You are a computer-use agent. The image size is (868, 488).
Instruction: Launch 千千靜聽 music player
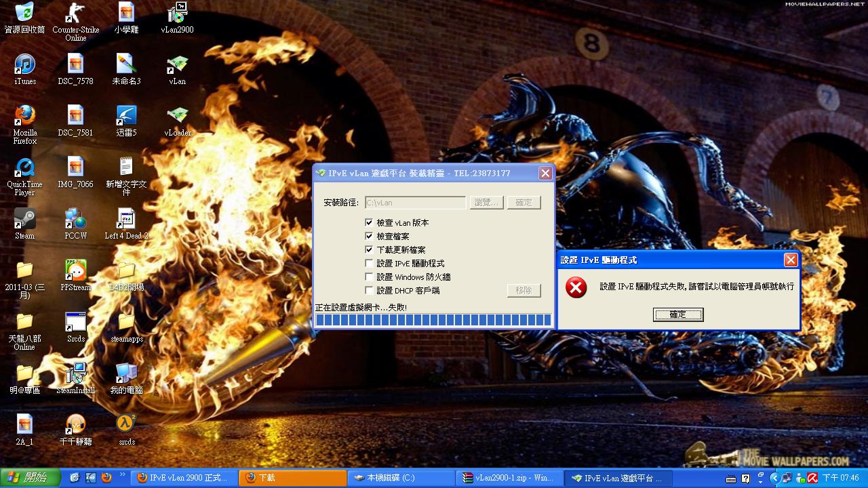(75, 430)
